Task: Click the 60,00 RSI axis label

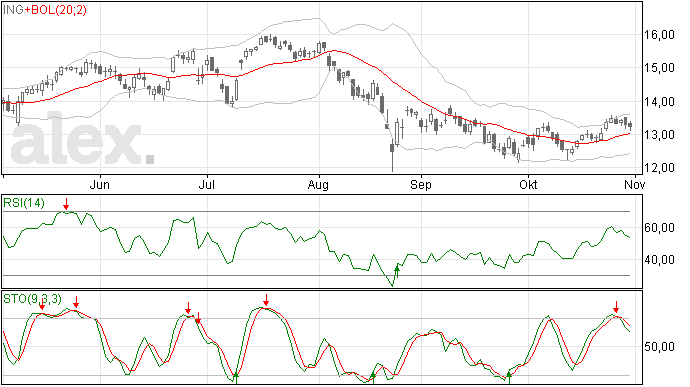Action: pos(659,228)
